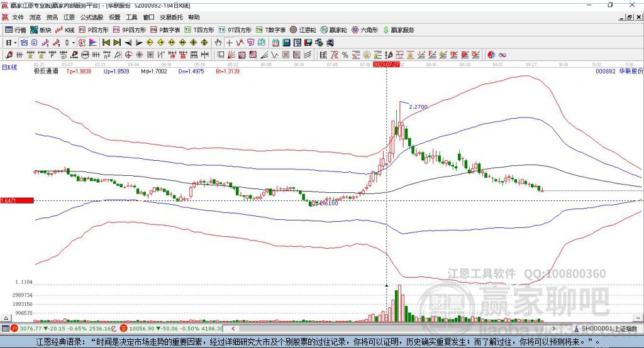Open the 9T四方形 tool
The width and height of the screenshot is (644, 348).
click(x=235, y=30)
